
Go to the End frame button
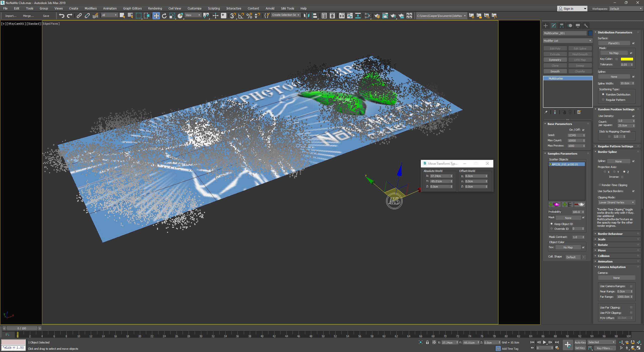coord(557,342)
